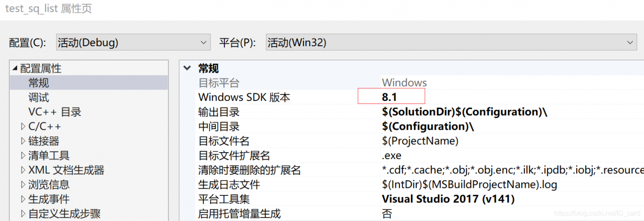Select 调试 in the property tree
The width and height of the screenshot is (644, 221).
39,97
